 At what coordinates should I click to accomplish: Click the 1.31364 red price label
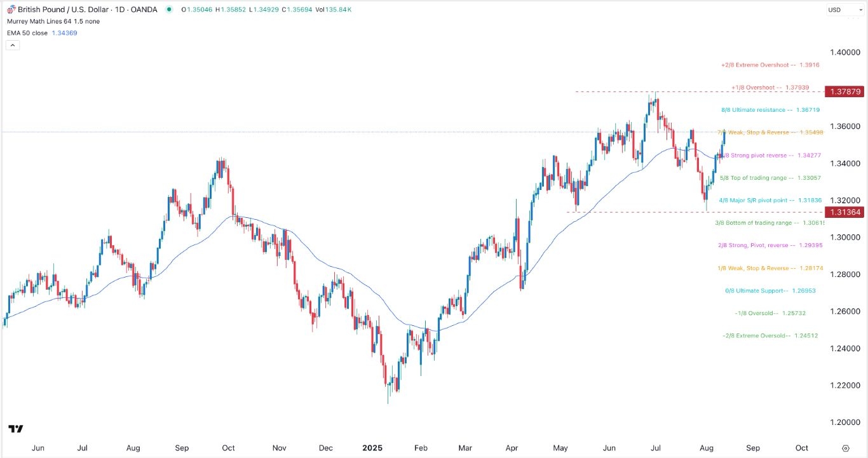846,212
